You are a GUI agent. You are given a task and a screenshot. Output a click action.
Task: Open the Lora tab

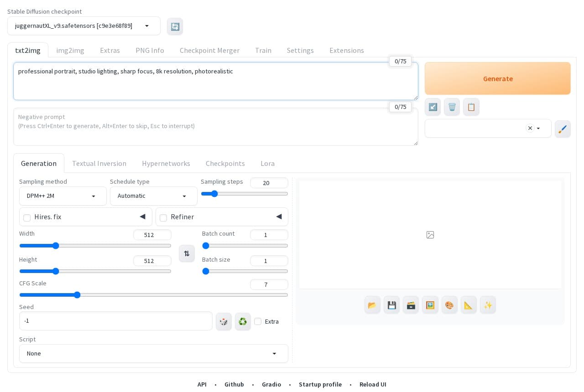(267, 163)
